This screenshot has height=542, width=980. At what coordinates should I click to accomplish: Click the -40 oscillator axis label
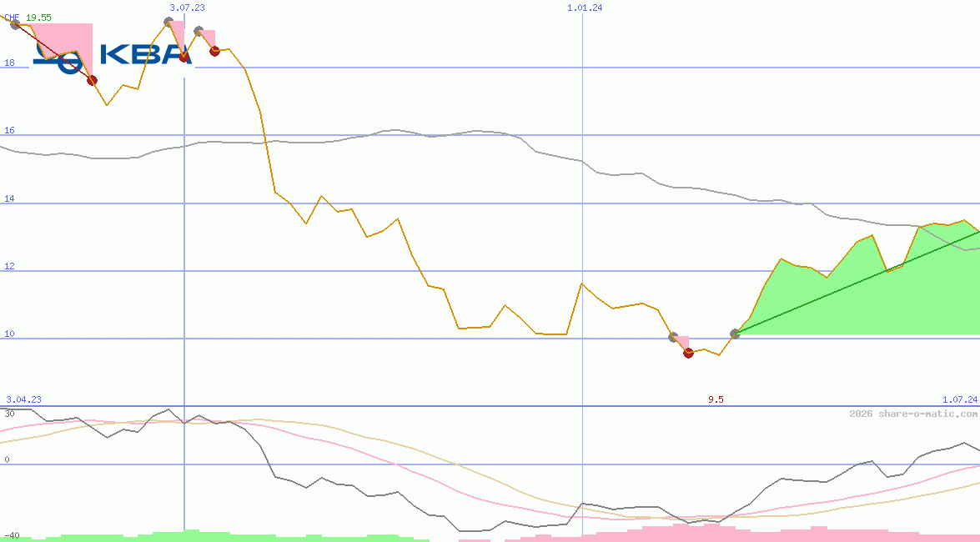point(11,534)
